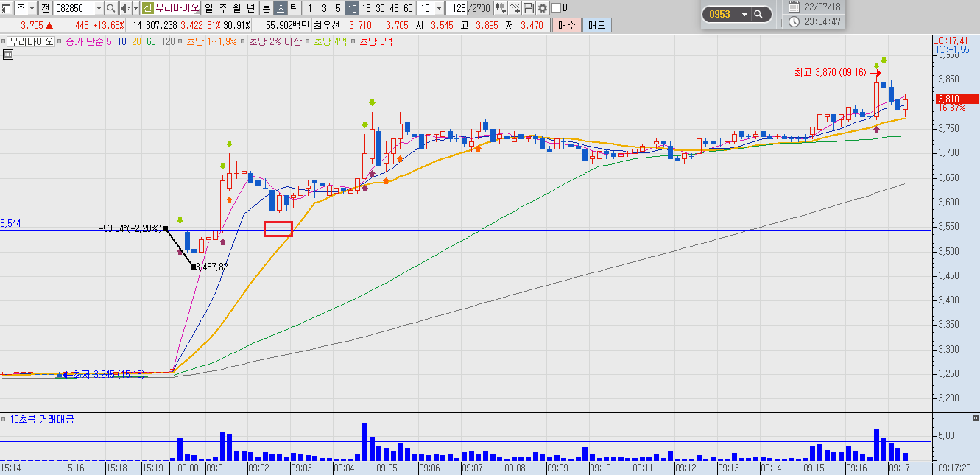Click the green 신 badge icon
Viewport: 980px width, 475px height.
click(x=147, y=8)
